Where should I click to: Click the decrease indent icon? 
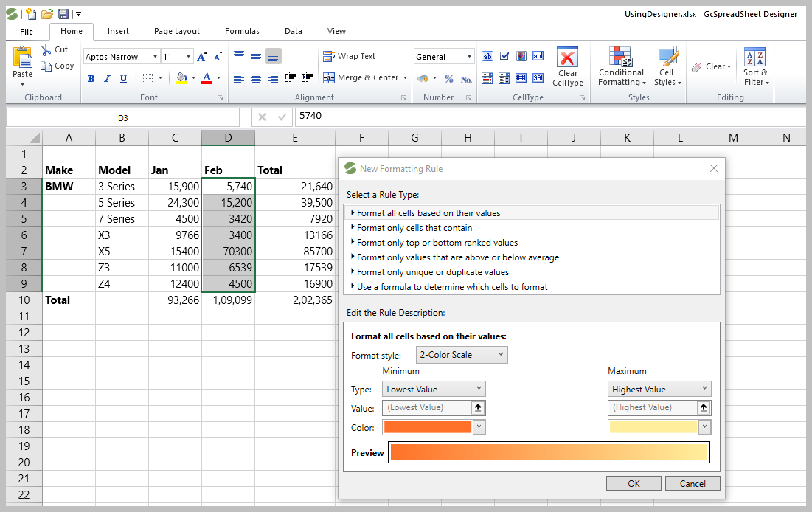click(x=290, y=78)
